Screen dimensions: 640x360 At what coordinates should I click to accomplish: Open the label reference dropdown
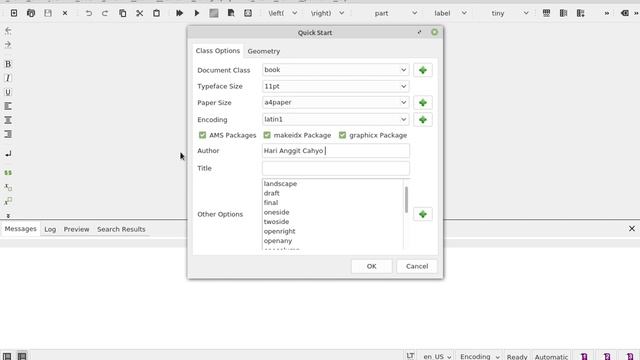tap(450, 13)
